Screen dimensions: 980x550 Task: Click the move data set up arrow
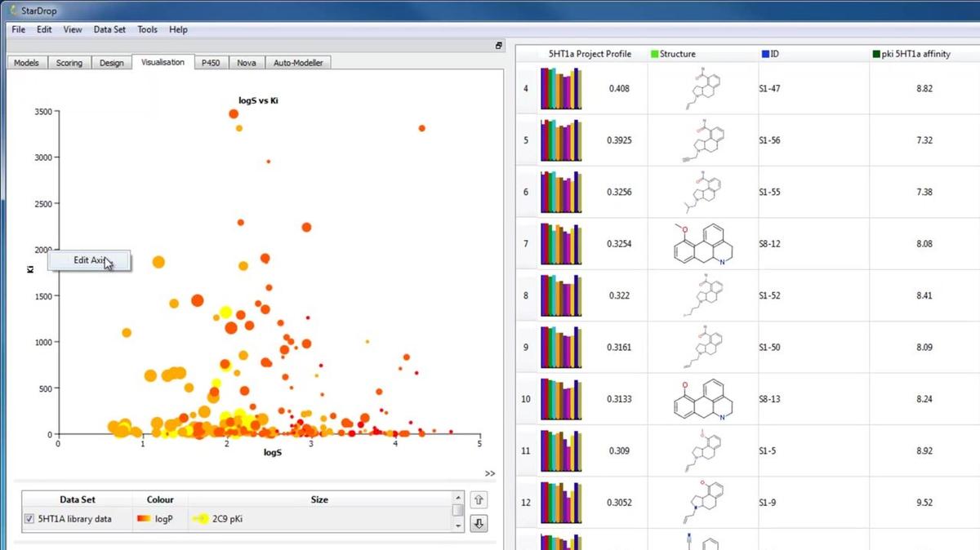pos(479,499)
